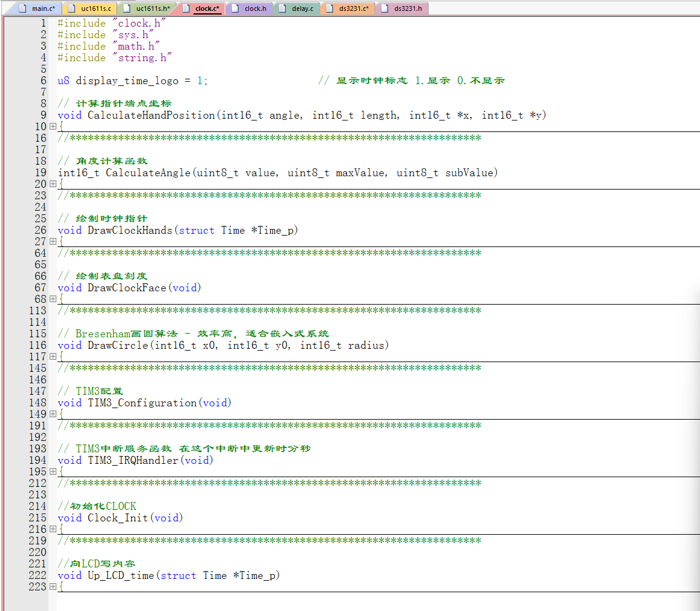Click the 初始化CLOCK comment on line 214

[97, 506]
